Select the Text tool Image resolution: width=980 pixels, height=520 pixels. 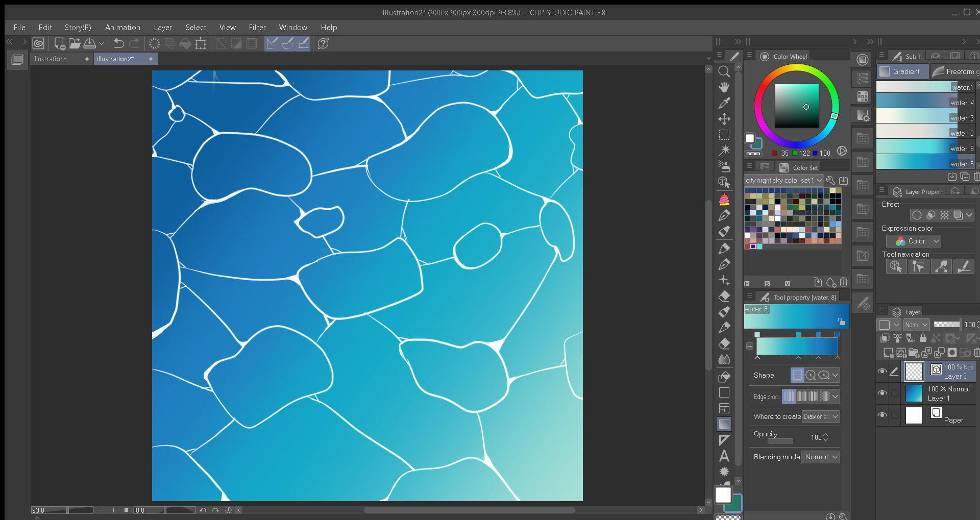(724, 456)
